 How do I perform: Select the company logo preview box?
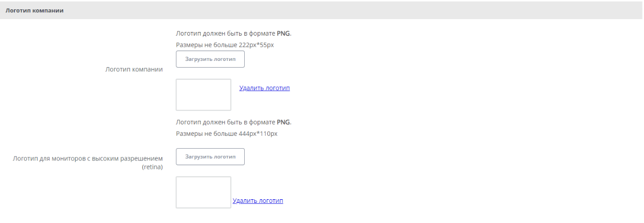204,94
